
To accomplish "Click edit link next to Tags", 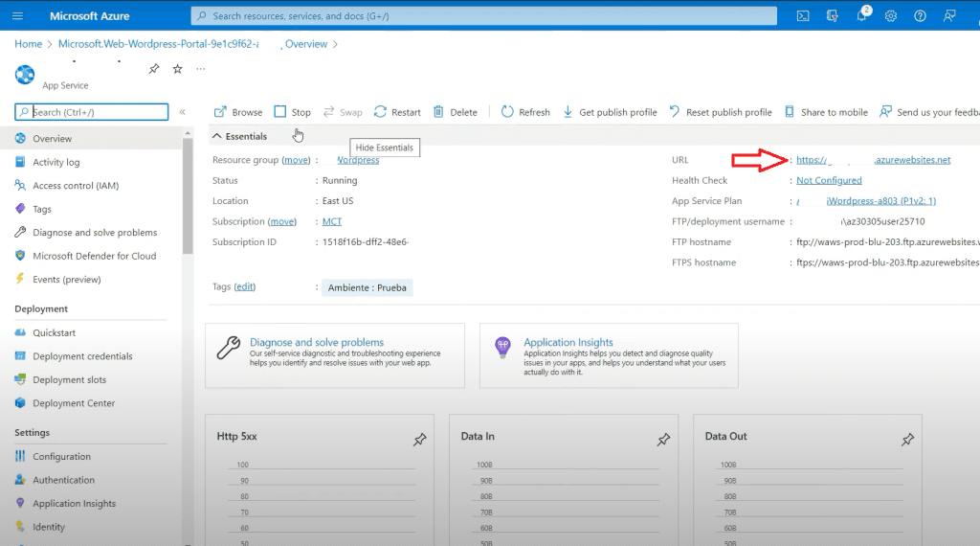I will (245, 286).
